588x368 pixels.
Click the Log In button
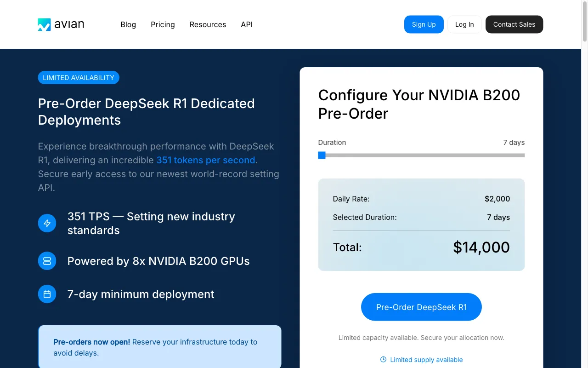[464, 24]
